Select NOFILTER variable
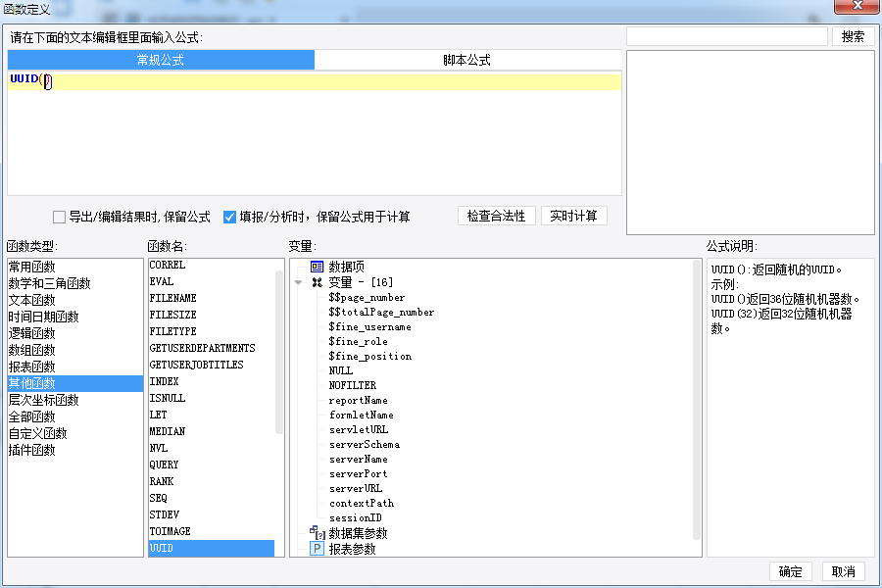The height and width of the screenshot is (588, 882). tap(353, 385)
